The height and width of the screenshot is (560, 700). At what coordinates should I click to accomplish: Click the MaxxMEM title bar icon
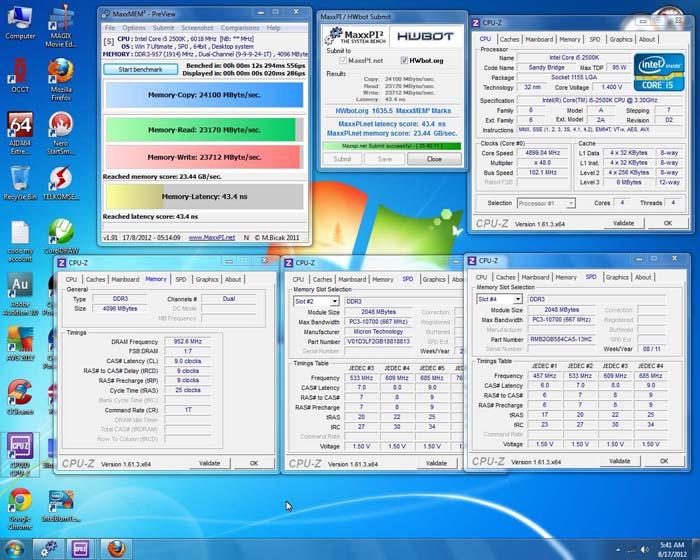point(106,14)
